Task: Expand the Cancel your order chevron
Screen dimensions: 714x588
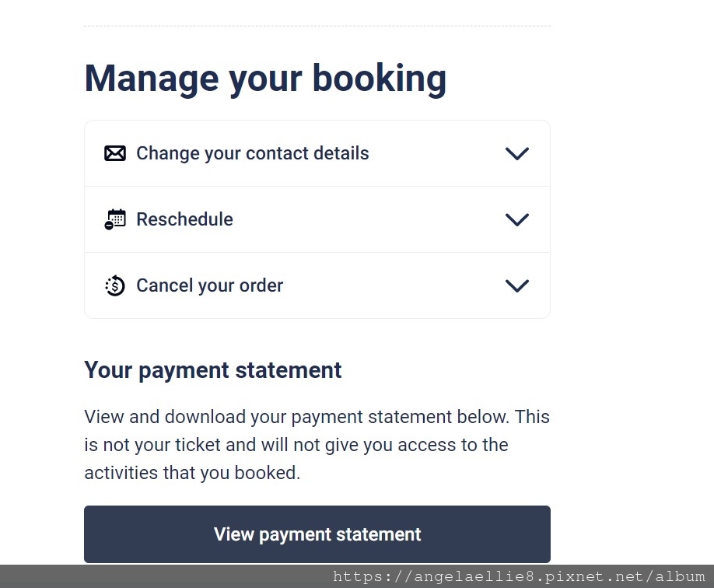Action: 516,285
